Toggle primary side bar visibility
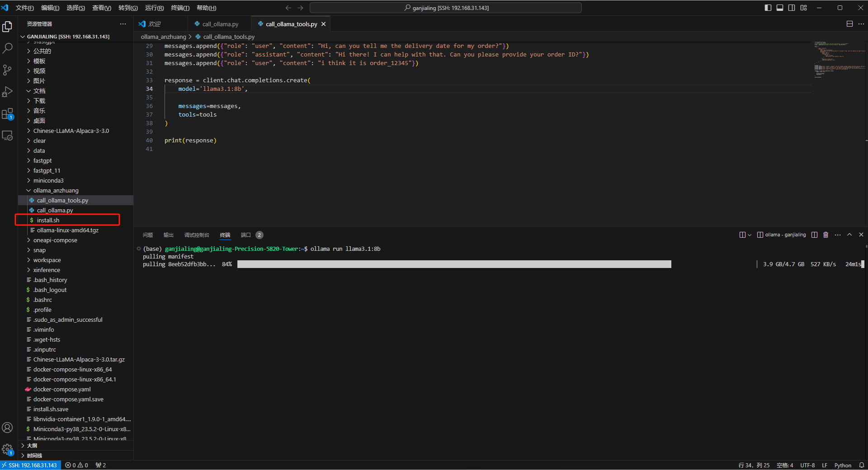Viewport: 868px width, 470px height. pyautogui.click(x=768, y=8)
